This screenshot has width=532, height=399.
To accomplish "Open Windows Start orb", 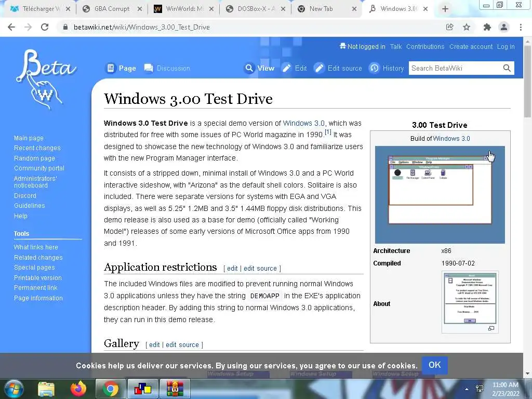I will [13, 389].
